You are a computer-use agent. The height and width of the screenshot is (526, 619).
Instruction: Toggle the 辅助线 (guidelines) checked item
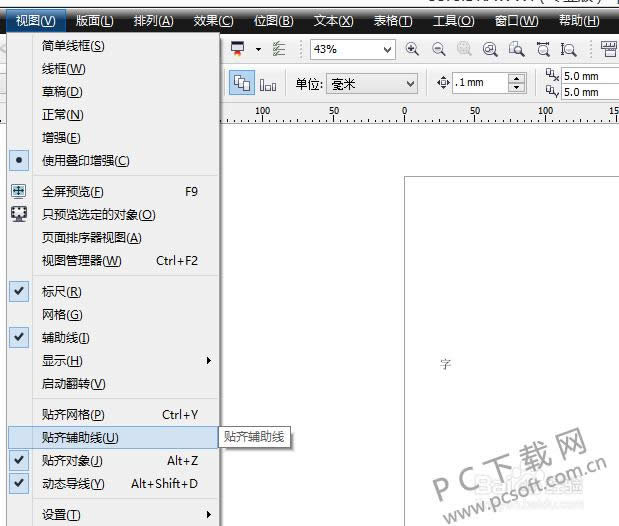tap(66, 338)
